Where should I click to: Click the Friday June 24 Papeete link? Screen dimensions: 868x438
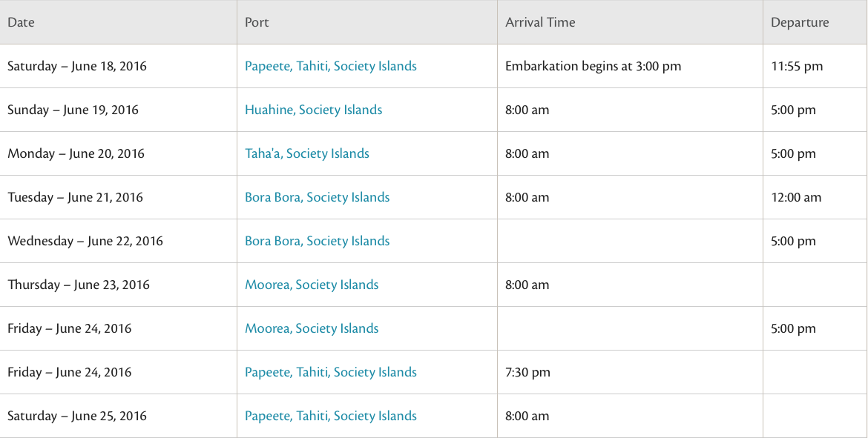331,372
